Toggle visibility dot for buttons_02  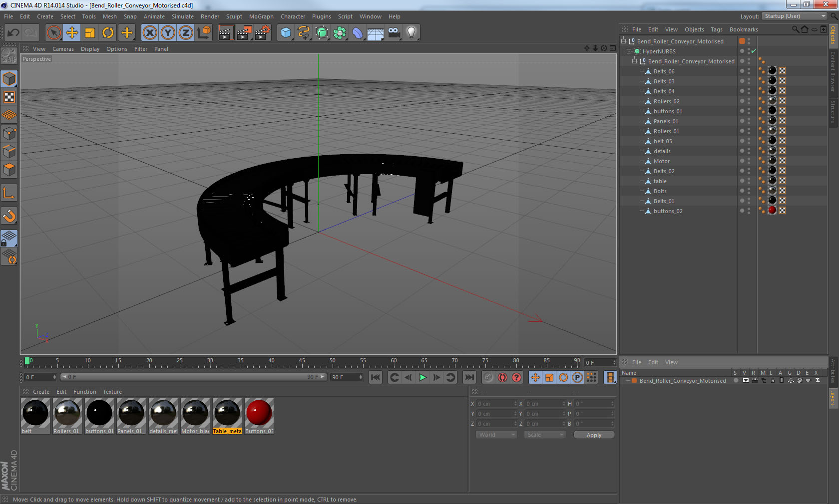pyautogui.click(x=742, y=211)
